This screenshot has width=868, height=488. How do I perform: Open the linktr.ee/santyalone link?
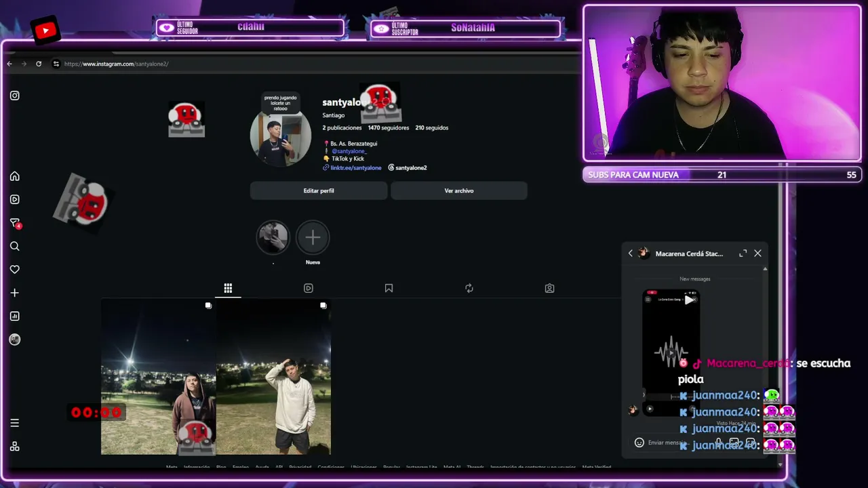[x=352, y=167]
